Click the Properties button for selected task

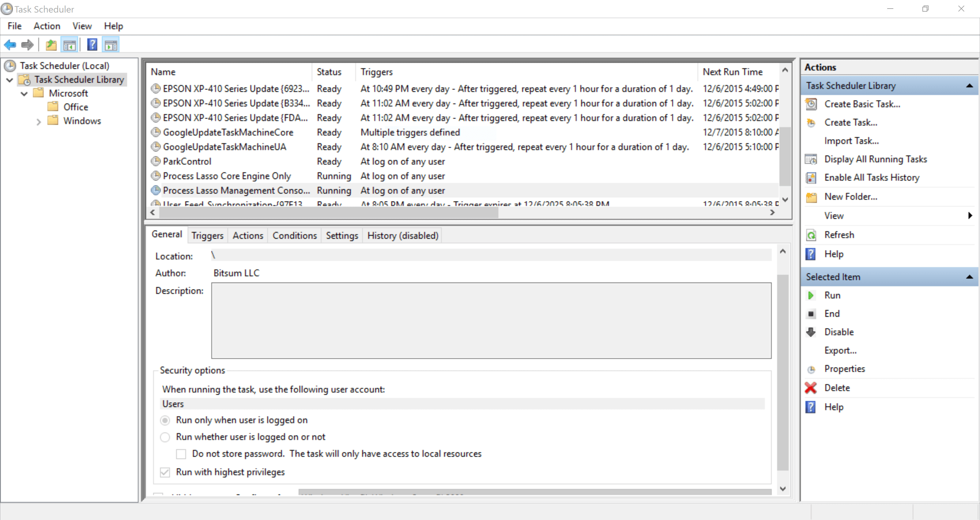click(x=845, y=369)
